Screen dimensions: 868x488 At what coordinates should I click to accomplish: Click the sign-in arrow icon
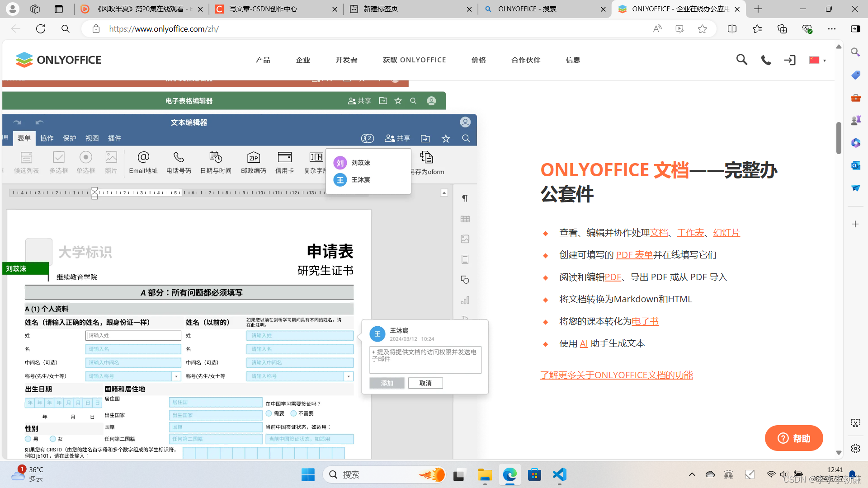pyautogui.click(x=790, y=60)
